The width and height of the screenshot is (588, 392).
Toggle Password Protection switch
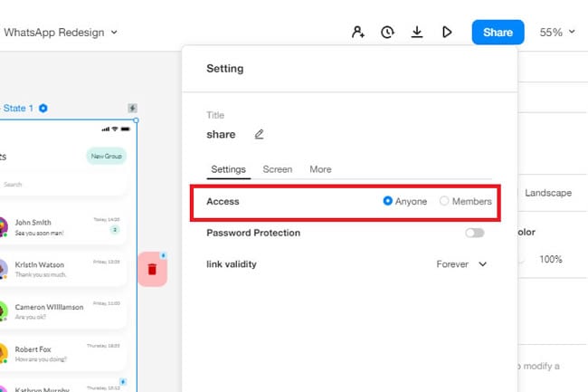[475, 233]
